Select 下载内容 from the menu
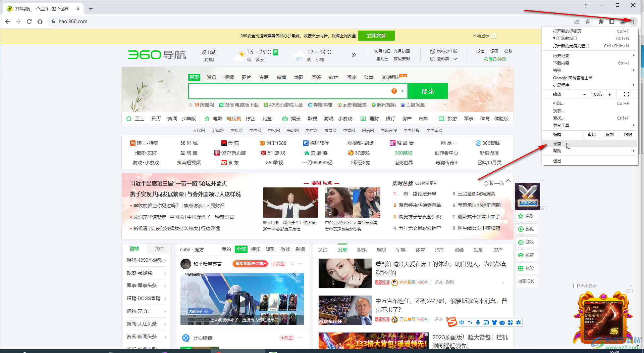 pyautogui.click(x=590, y=63)
